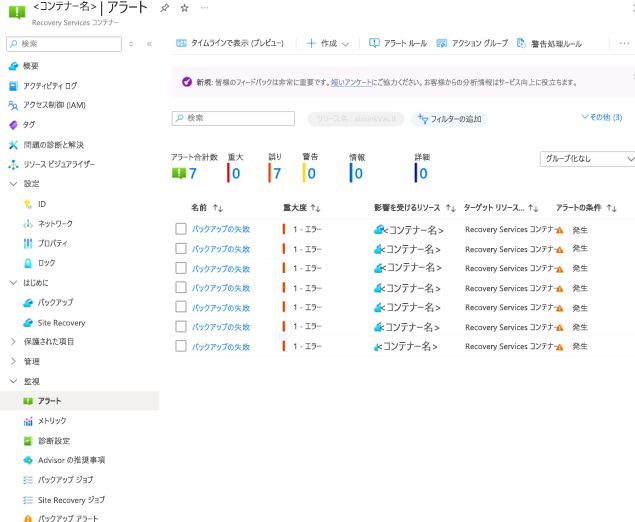Collapse the 設定 section

click(13, 184)
